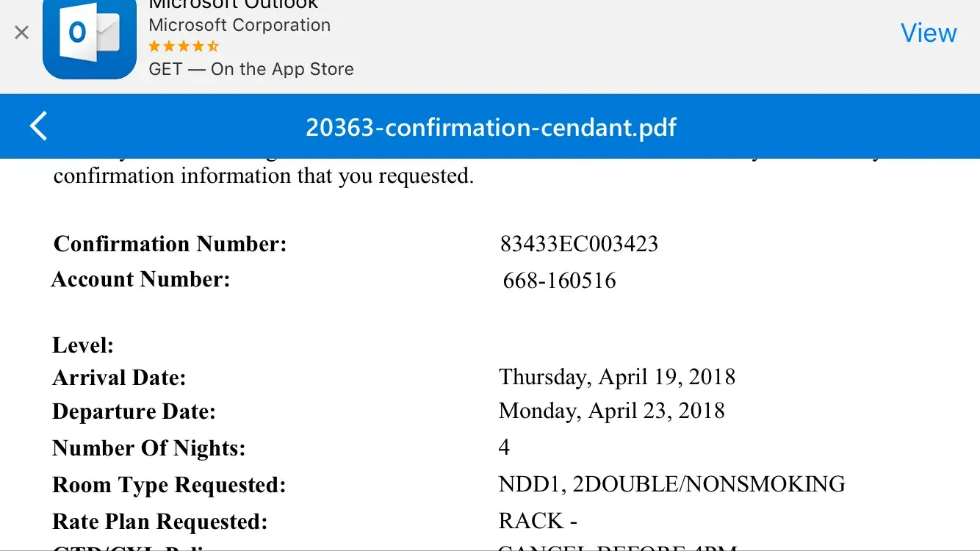Click the arrival date Thursday, April 19, 2018

[x=616, y=378]
